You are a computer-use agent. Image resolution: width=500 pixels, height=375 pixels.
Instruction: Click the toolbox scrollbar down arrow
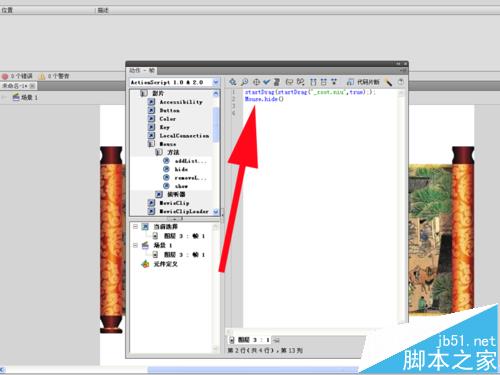[216, 212]
